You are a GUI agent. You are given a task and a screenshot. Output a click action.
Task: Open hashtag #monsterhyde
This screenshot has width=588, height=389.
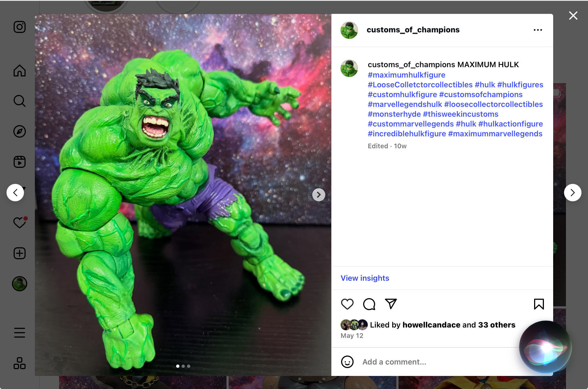click(x=394, y=114)
